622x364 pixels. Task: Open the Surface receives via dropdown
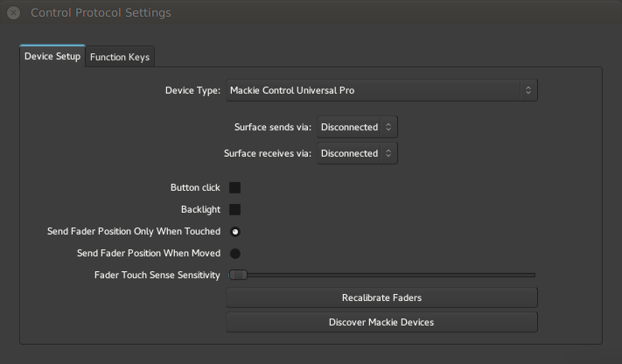click(357, 153)
